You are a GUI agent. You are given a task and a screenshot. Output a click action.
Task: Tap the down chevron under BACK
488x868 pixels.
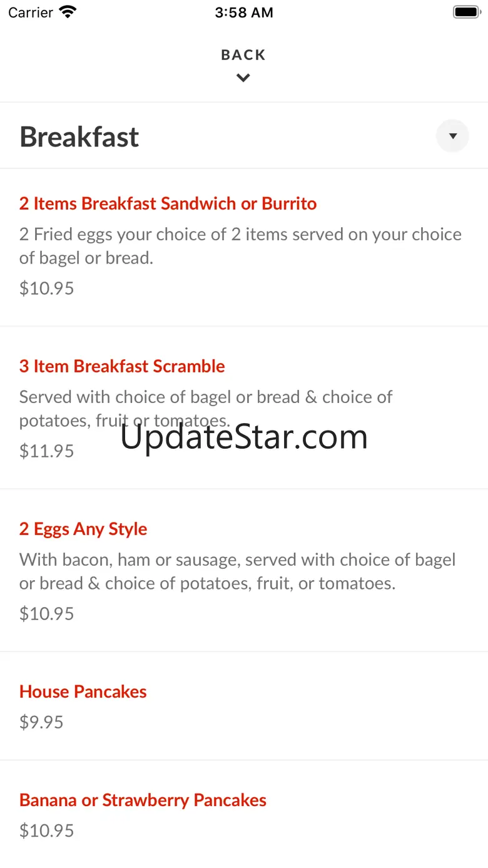[x=243, y=78]
